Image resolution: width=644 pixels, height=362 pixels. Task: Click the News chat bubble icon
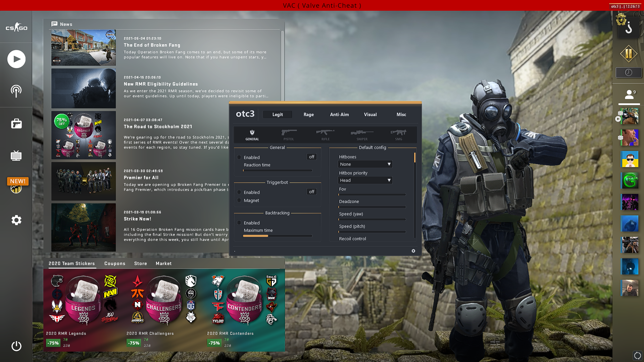pyautogui.click(x=54, y=24)
